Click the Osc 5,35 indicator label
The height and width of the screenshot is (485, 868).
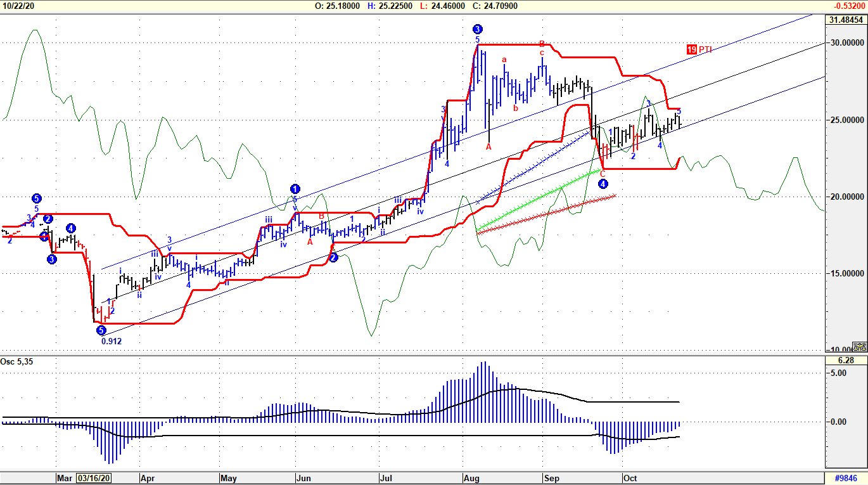click(15, 361)
